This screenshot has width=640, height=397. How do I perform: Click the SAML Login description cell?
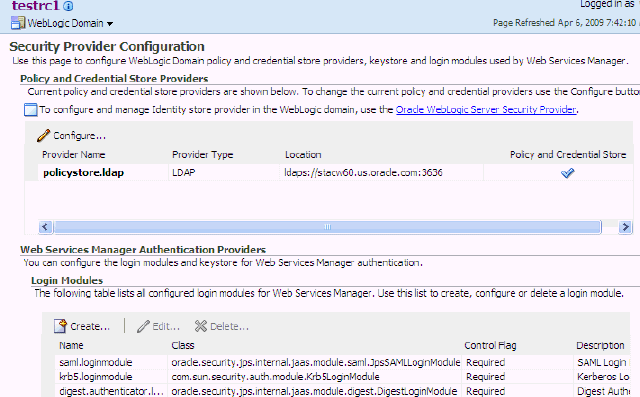[x=602, y=362]
